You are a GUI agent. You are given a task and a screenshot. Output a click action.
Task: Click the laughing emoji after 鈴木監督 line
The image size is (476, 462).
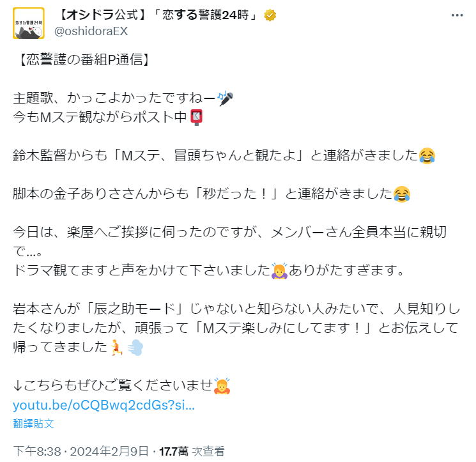[x=427, y=156]
